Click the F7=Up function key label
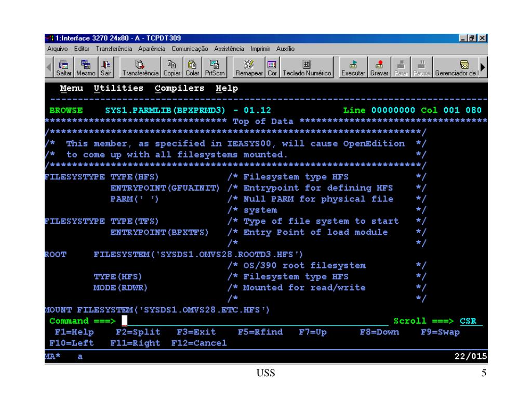Image resolution: width=532 pixels, height=399 pixels. point(312,332)
